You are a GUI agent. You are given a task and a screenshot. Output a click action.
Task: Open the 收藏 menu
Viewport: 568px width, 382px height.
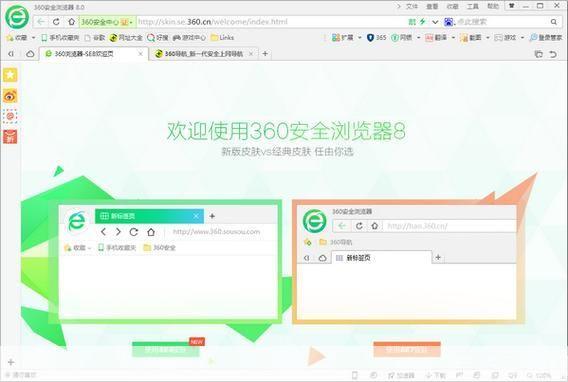(452, 6)
